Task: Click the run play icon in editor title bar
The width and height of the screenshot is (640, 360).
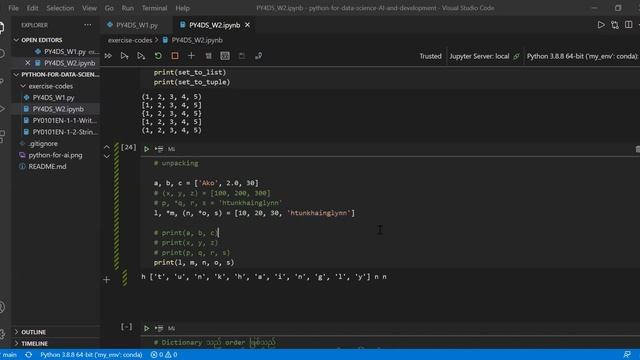Action: coord(601,25)
